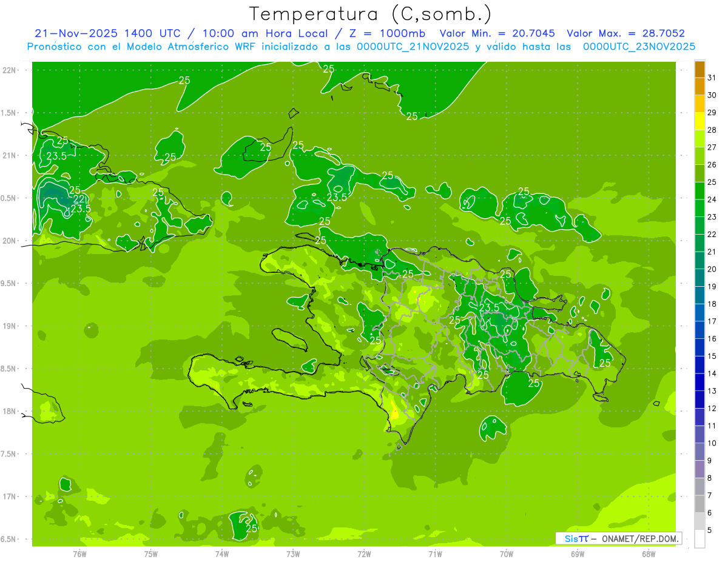
Task: Click the "17N" latitude axis label
Action: click(x=9, y=497)
